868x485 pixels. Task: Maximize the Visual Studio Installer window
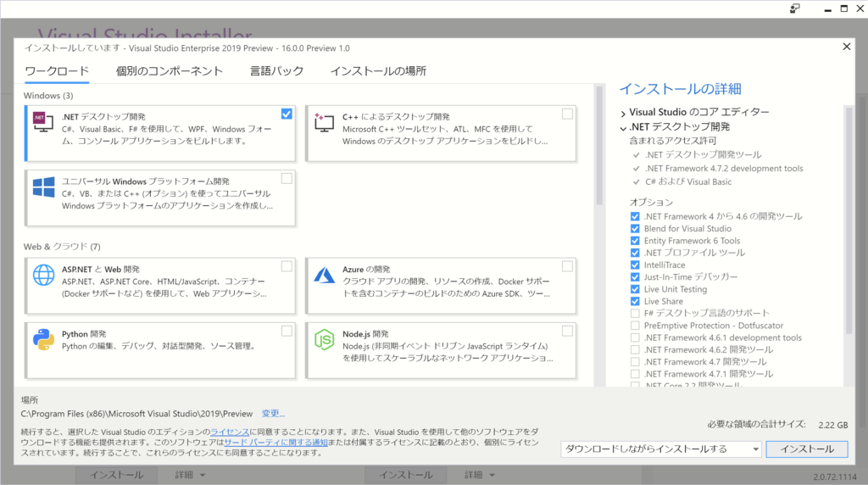844,8
